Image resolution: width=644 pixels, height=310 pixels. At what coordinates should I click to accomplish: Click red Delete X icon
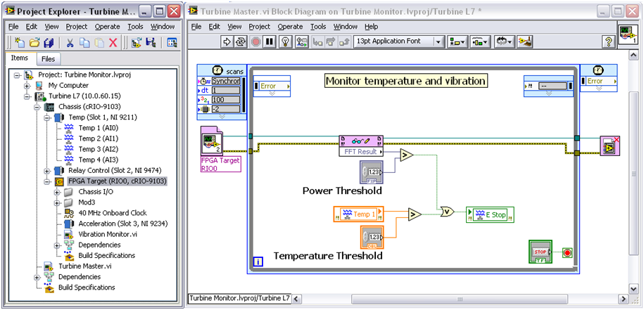pyautogui.click(x=113, y=43)
